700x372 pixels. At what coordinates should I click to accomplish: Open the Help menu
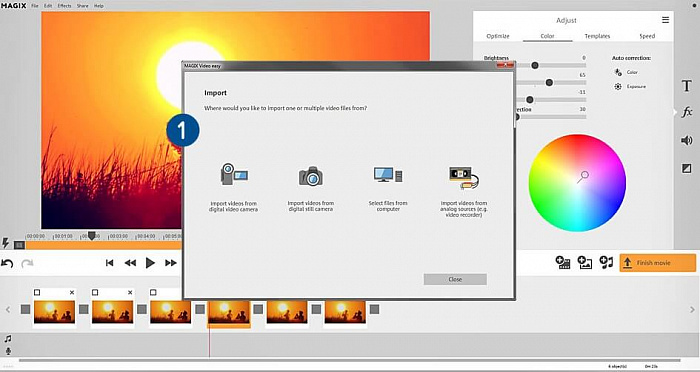point(99,6)
